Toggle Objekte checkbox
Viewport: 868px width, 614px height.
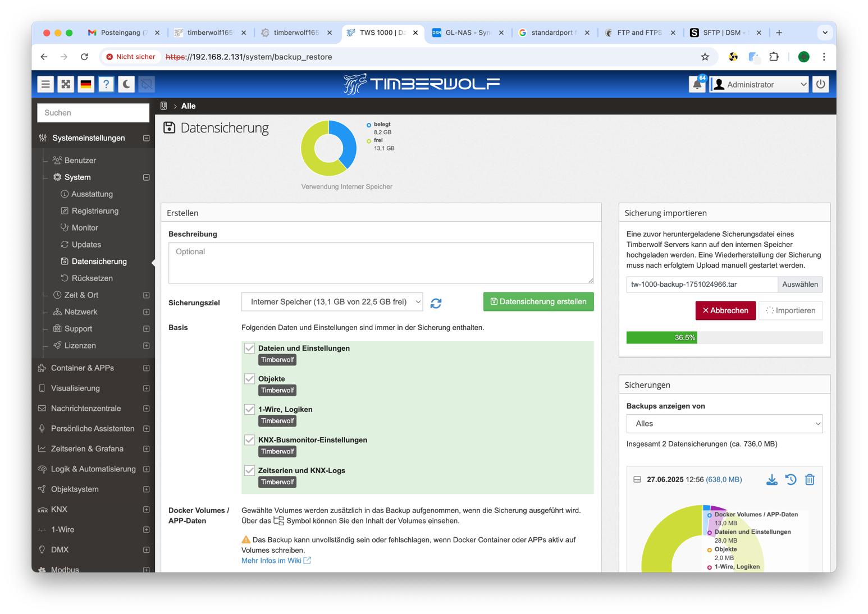coord(250,379)
